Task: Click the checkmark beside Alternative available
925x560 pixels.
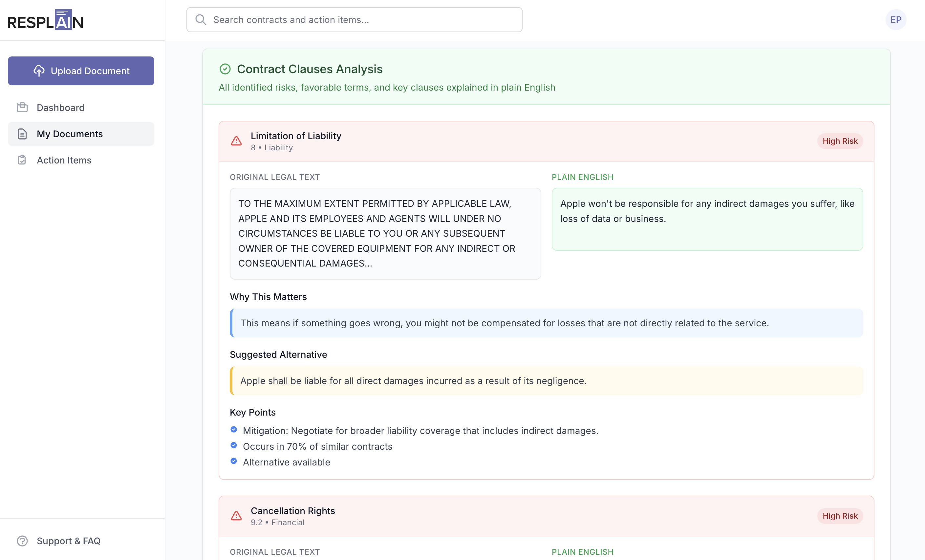Action: coord(234,461)
